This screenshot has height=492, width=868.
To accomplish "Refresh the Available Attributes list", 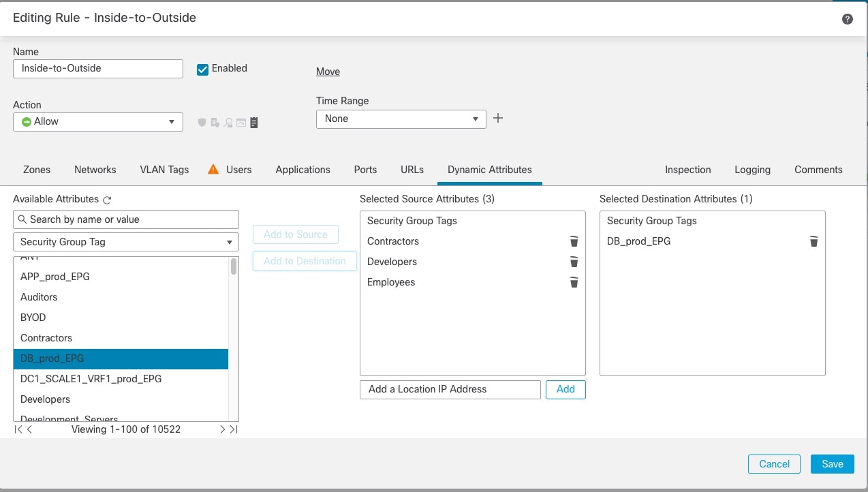I will 107,200.
